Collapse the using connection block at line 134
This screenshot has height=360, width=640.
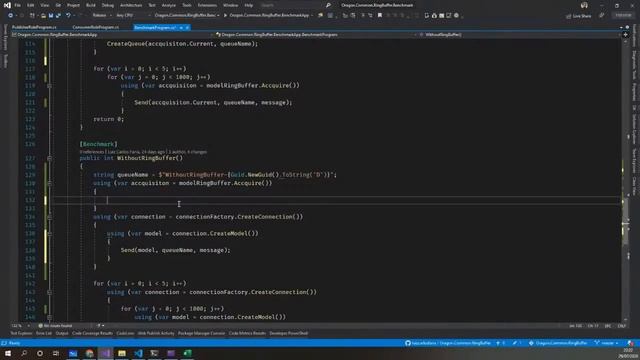pyautogui.click(x=49, y=217)
